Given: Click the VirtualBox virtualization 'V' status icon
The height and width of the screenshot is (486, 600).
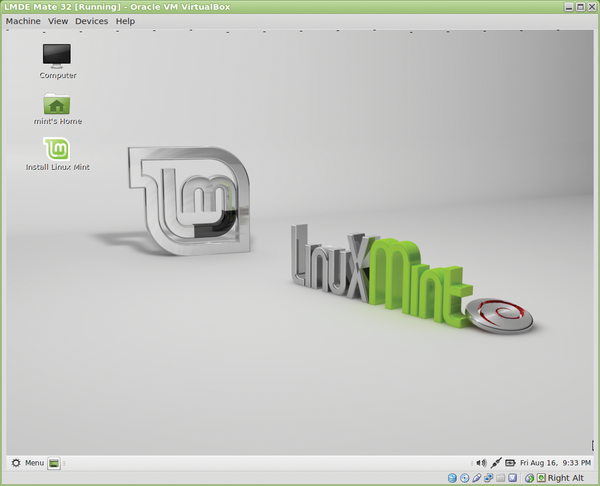Looking at the screenshot, I should [512, 478].
